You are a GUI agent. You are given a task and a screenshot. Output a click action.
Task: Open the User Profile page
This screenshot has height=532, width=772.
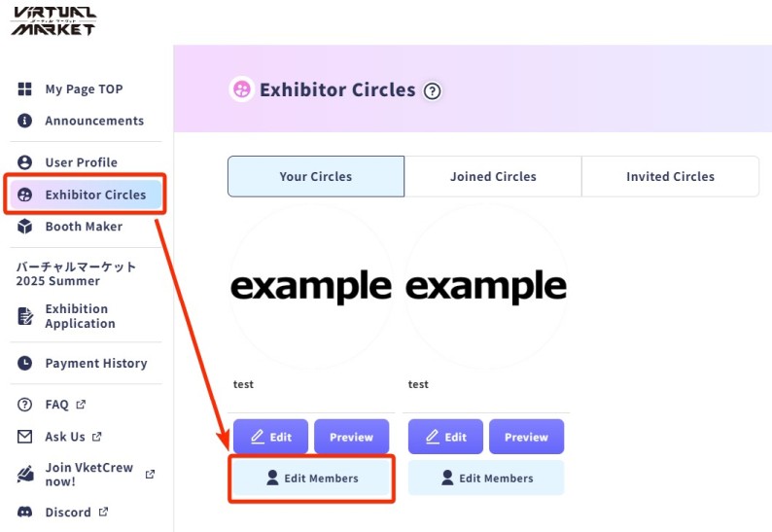pyautogui.click(x=81, y=162)
